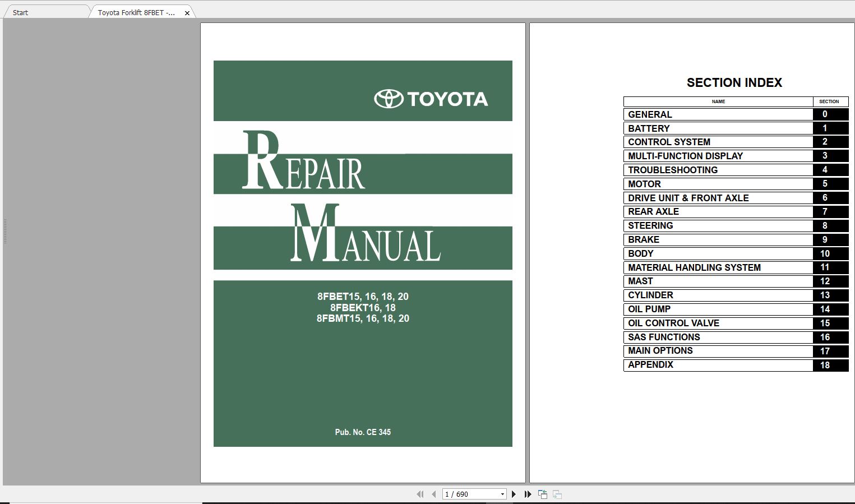Open TROUBLESHOOTING section link
Viewport: 855px width, 504px height.
[x=718, y=170]
